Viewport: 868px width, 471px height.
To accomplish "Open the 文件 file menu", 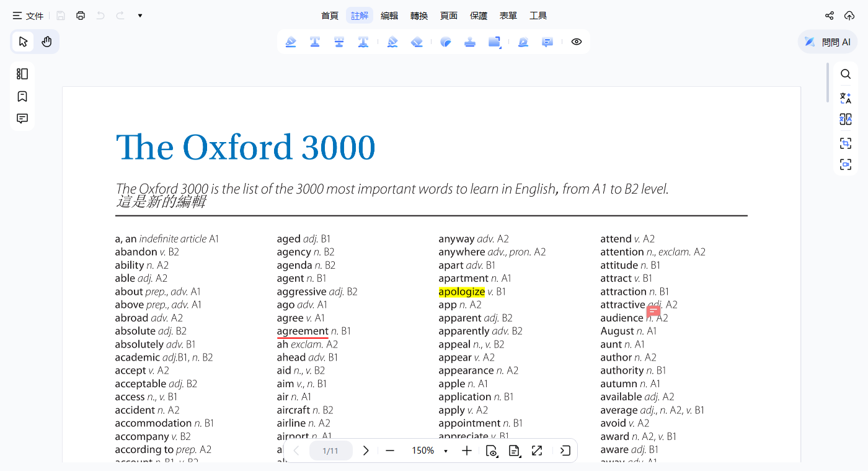I will 28,16.
